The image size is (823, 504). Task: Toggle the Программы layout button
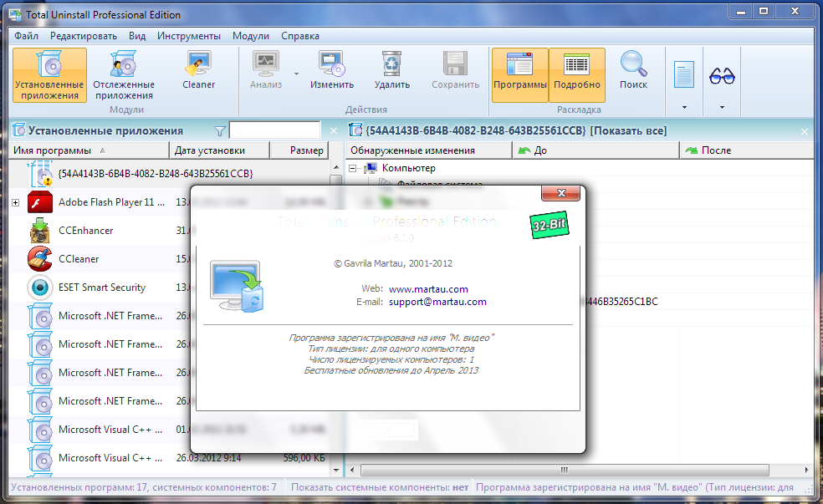pyautogui.click(x=519, y=75)
